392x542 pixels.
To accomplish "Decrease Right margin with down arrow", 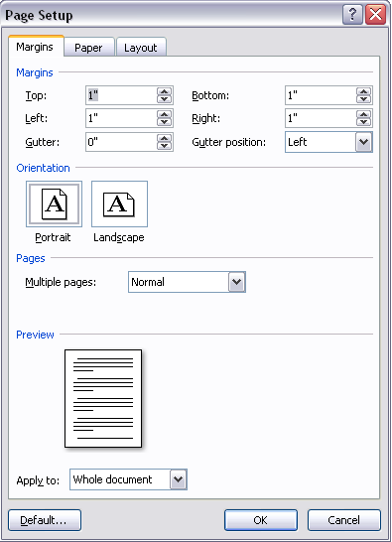I will point(363,122).
